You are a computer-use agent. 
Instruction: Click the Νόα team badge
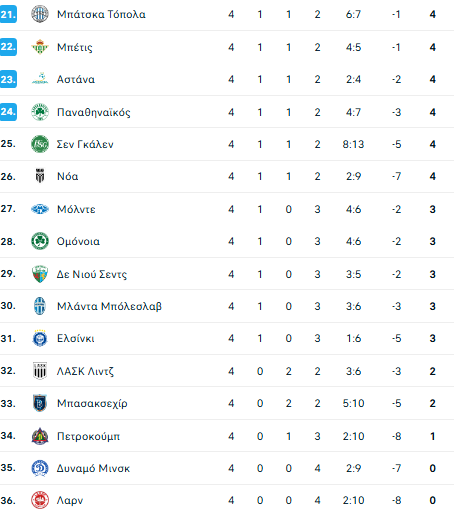[x=40, y=176]
